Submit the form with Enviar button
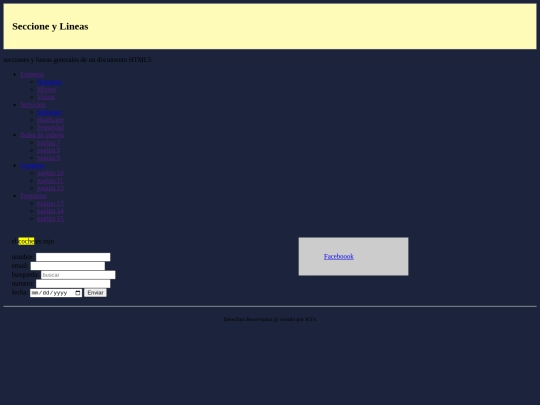This screenshot has height=405, width=540. pyautogui.click(x=95, y=293)
